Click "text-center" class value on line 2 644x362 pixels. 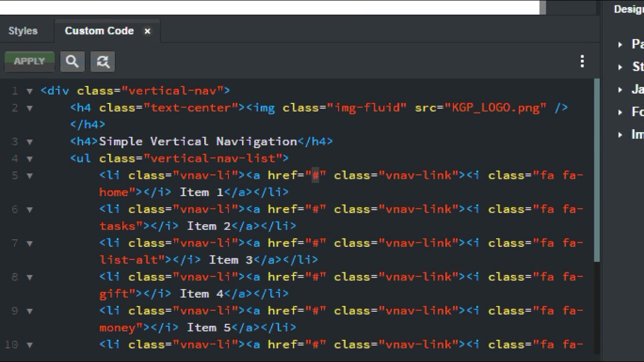[191, 108]
